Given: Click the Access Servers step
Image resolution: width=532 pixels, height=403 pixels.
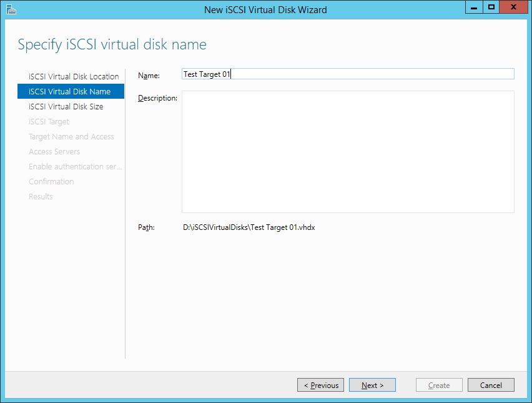Looking at the screenshot, I should [54, 151].
